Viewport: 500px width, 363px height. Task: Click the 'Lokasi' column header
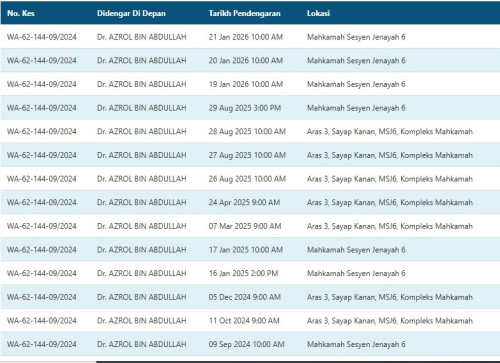tap(318, 13)
